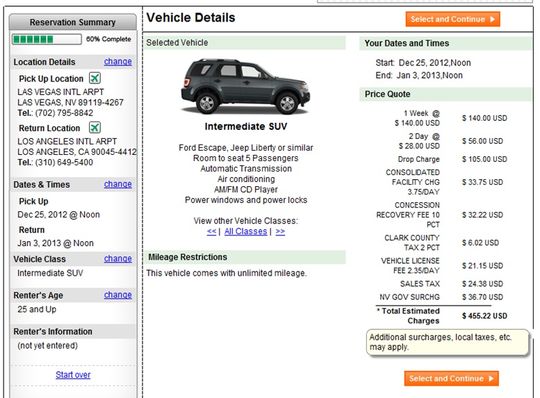This screenshot has height=398, width=540.
Task: Click the 'Intermediate SUV' heading under the photo
Action: tap(246, 126)
